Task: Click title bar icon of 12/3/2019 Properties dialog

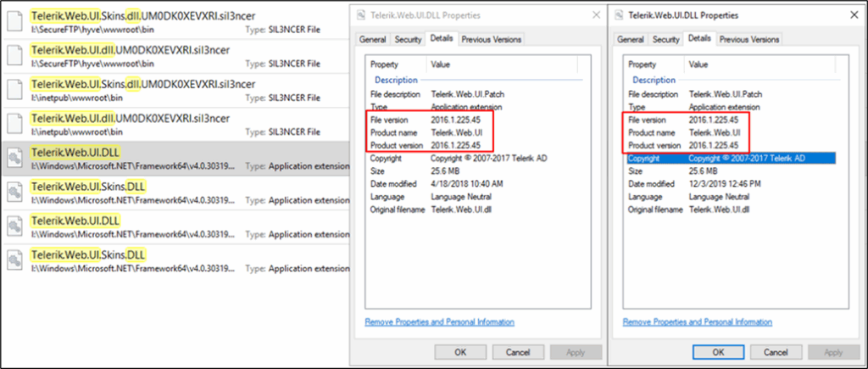Action: [619, 15]
